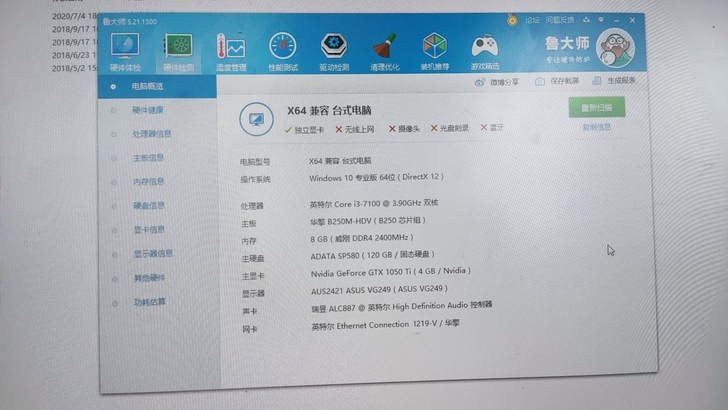Click the 鲁大师 mascot avatar
Screen dimensions: 728x410
(x=616, y=48)
